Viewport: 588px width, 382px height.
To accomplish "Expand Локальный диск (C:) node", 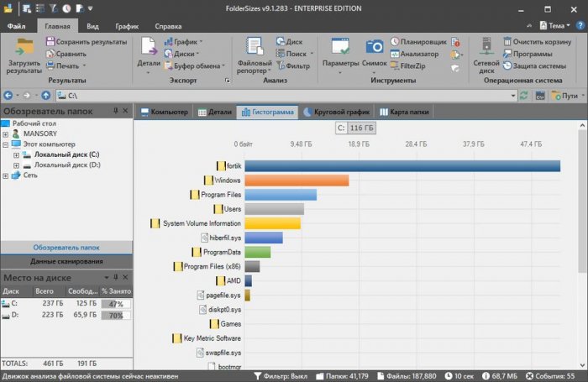I will tap(16, 154).
